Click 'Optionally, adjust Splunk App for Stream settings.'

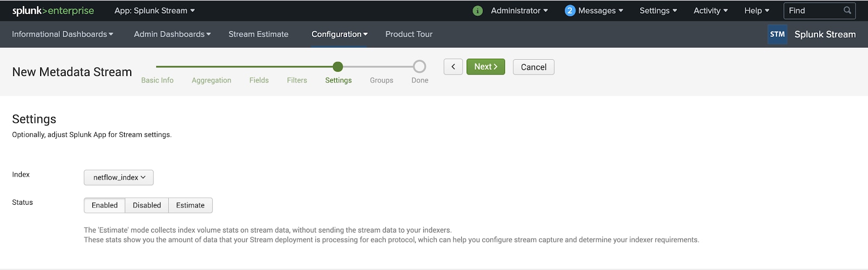pos(92,135)
